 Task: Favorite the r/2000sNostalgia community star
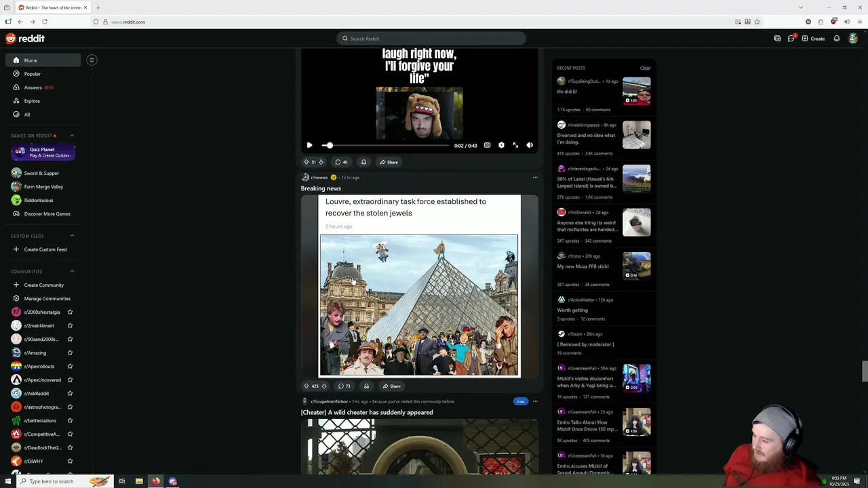pyautogui.click(x=70, y=312)
